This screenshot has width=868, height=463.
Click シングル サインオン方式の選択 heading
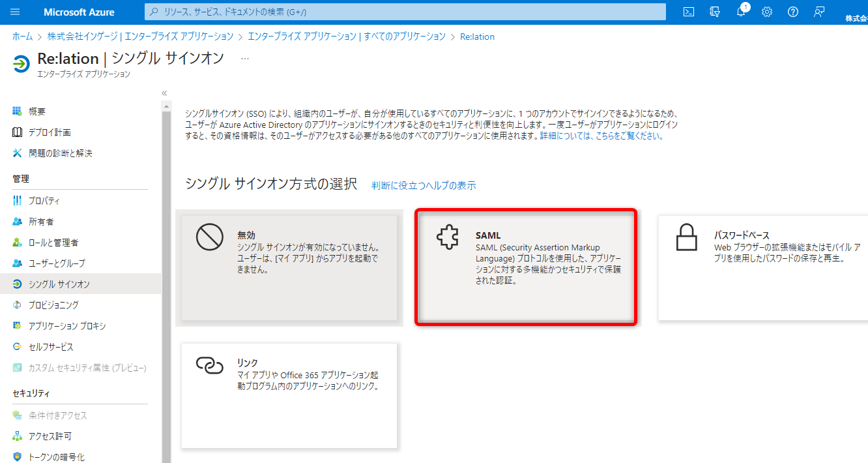coord(271,184)
